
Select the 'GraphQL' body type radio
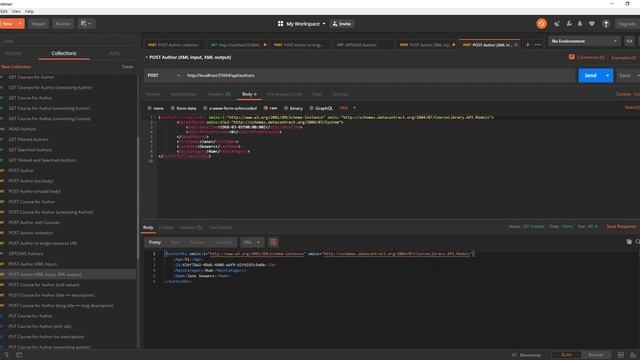(x=311, y=108)
